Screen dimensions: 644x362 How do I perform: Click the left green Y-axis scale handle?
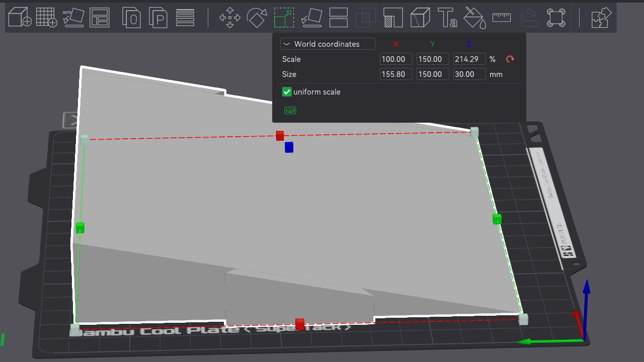pos(80,228)
